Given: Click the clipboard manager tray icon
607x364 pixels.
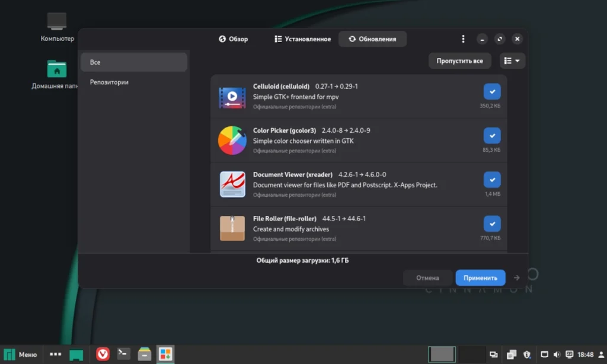Looking at the screenshot, I should [x=512, y=355].
